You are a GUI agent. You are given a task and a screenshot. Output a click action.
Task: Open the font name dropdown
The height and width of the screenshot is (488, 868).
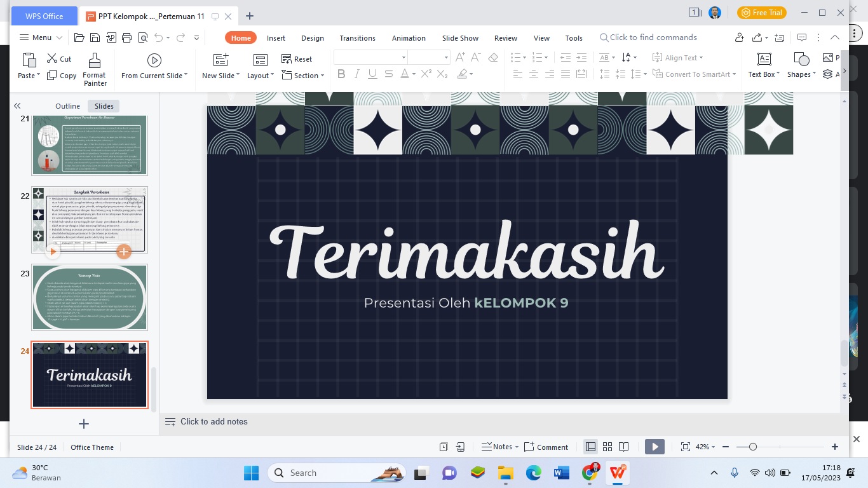coord(403,58)
